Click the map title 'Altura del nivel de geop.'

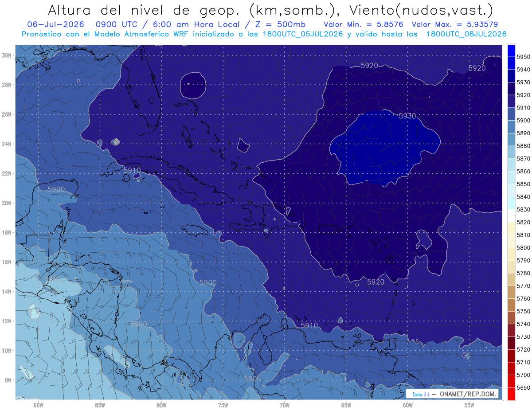click(x=144, y=10)
